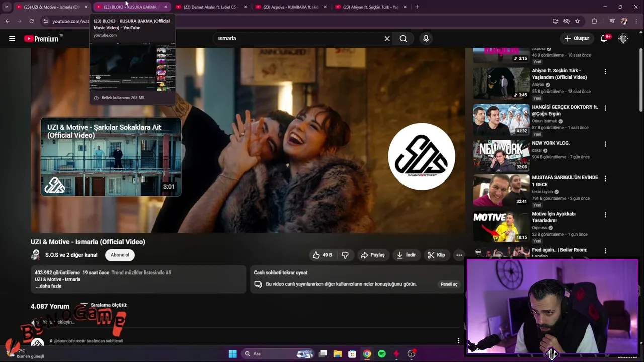Click the Paylaş share button
644x362 pixels.
(x=373, y=255)
